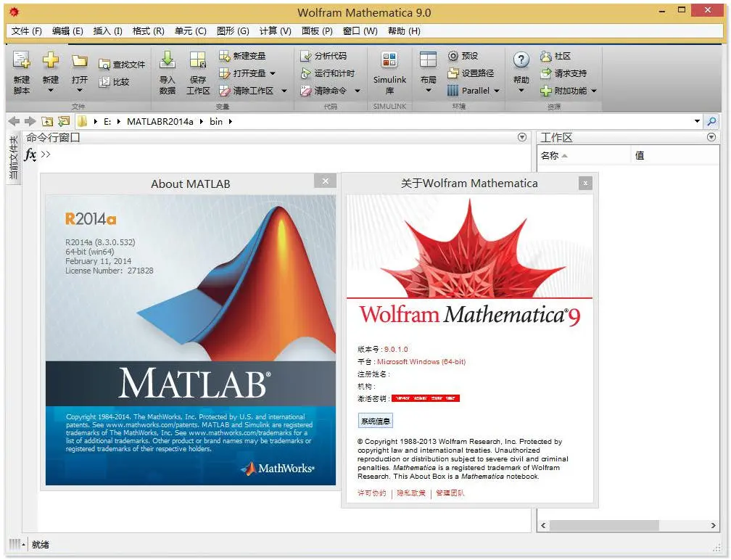Open the 图形 (G) menu
Screen dimensions: 731x560
click(233, 31)
